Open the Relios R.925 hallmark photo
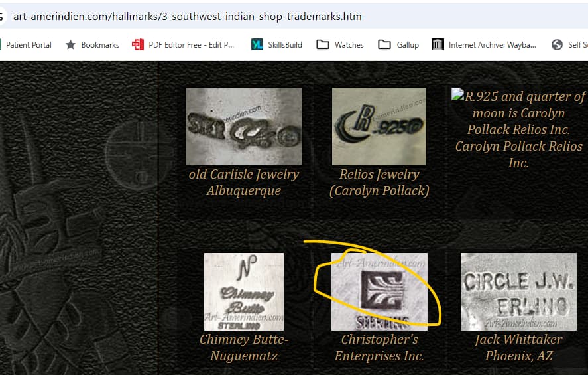 (379, 127)
